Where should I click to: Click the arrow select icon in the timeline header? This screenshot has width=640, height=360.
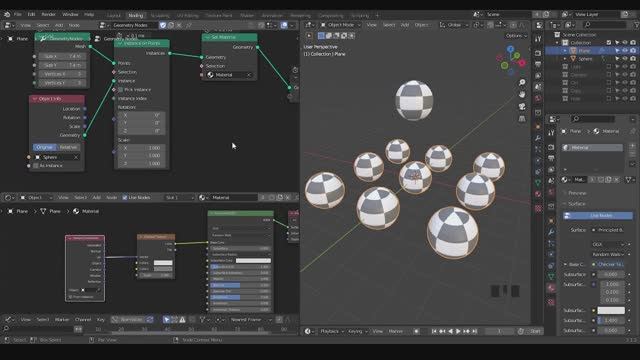[x=167, y=320]
